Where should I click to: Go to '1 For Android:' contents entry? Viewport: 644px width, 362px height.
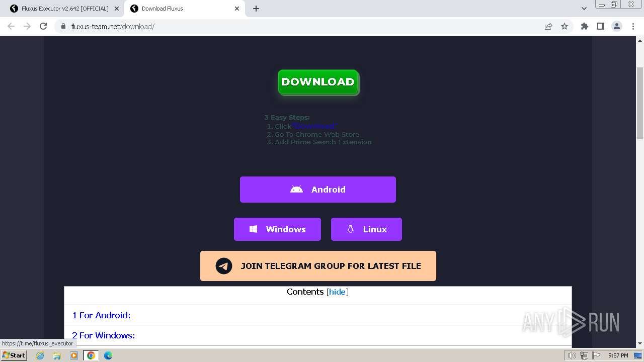click(101, 315)
